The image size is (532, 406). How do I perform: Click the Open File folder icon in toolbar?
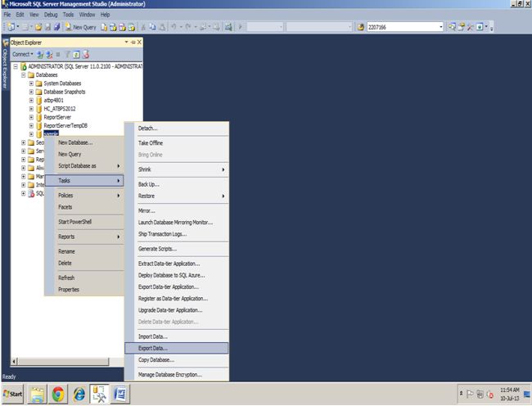[38, 27]
